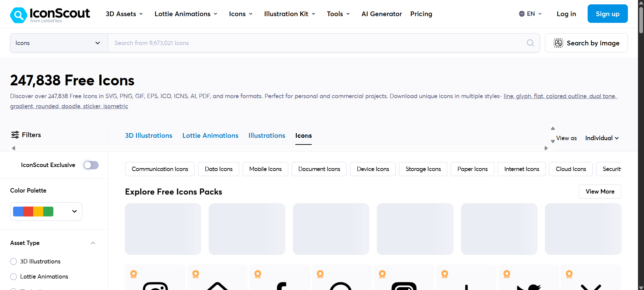Open the first placeholder icon pack

[x=163, y=229]
